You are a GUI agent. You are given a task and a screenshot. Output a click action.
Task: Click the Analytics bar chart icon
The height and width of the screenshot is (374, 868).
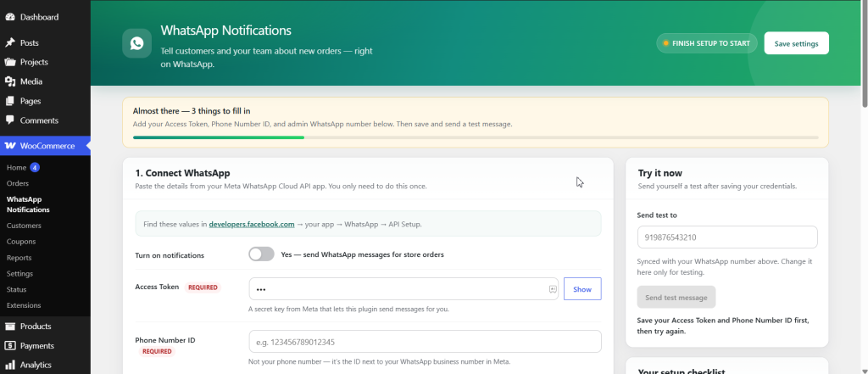tap(10, 366)
